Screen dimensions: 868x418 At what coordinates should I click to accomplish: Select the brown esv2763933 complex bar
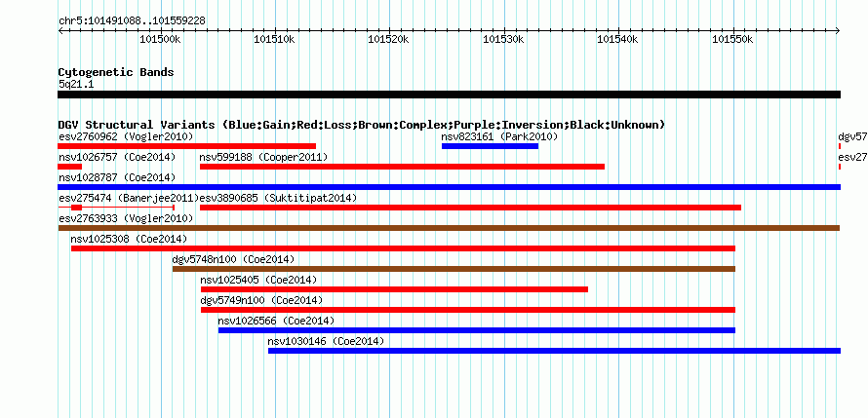pos(449,228)
